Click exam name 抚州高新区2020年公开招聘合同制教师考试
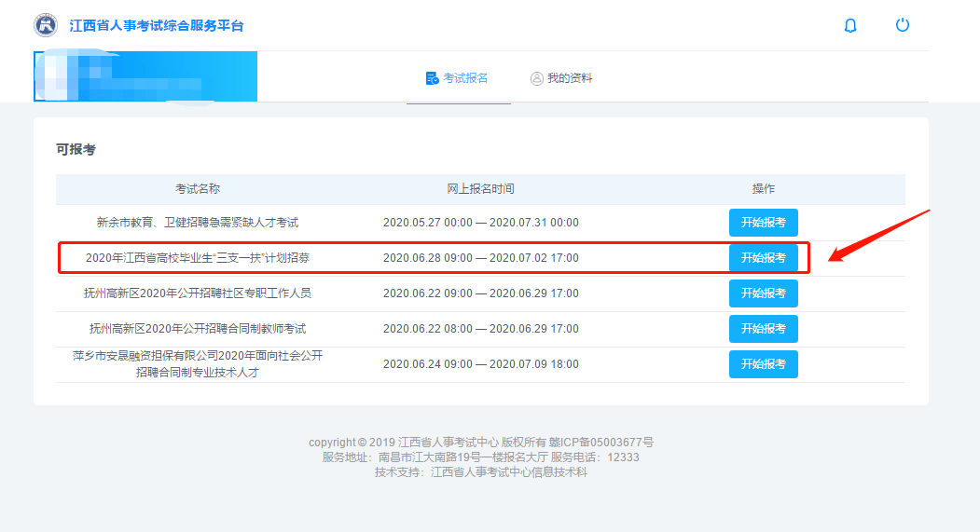Viewport: 980px width, 532px height. point(198,329)
